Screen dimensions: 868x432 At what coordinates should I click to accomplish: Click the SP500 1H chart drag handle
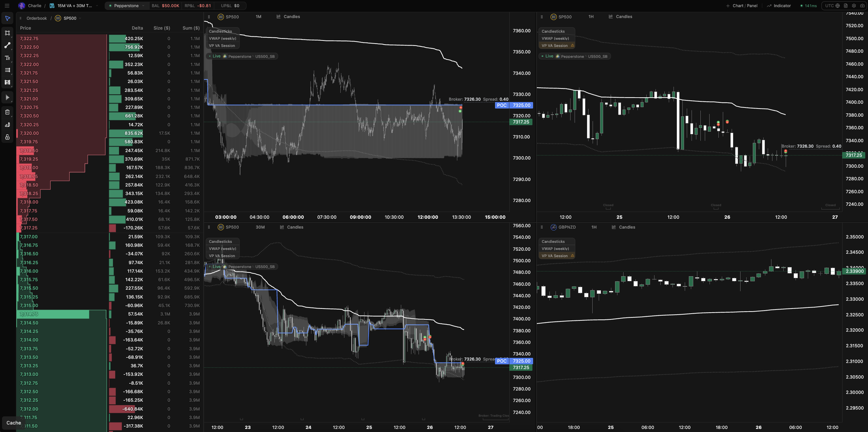[x=542, y=17]
